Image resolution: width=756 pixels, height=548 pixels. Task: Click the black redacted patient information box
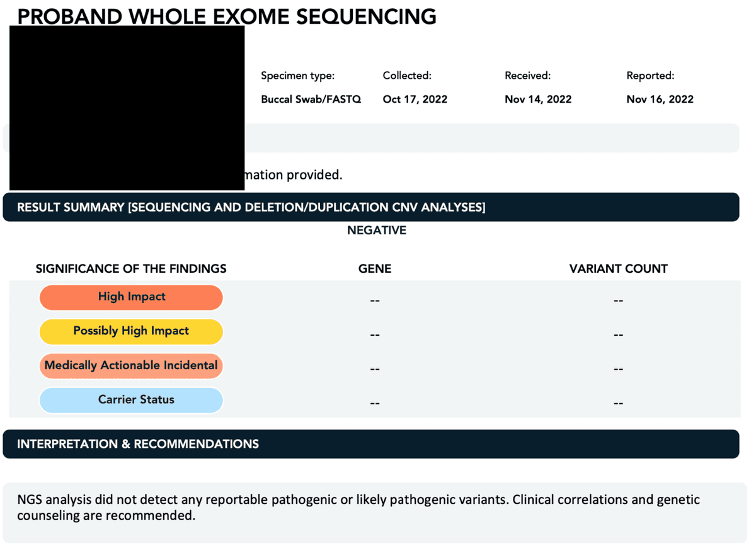pos(127,107)
